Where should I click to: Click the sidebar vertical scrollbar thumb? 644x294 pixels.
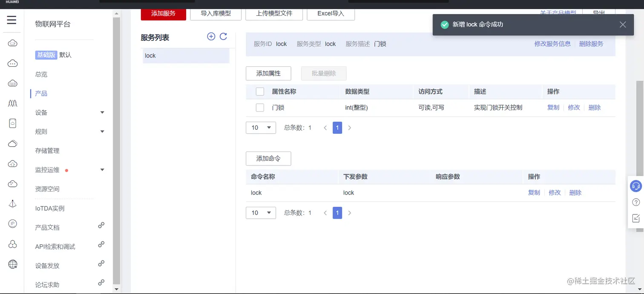click(117, 151)
